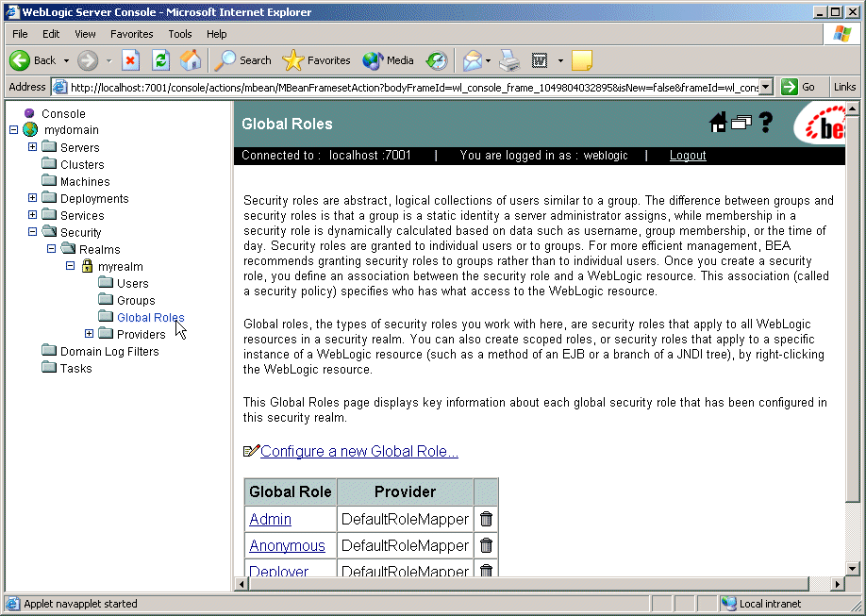Click the mydomain globe icon
The height and width of the screenshot is (616, 866).
pos(30,130)
